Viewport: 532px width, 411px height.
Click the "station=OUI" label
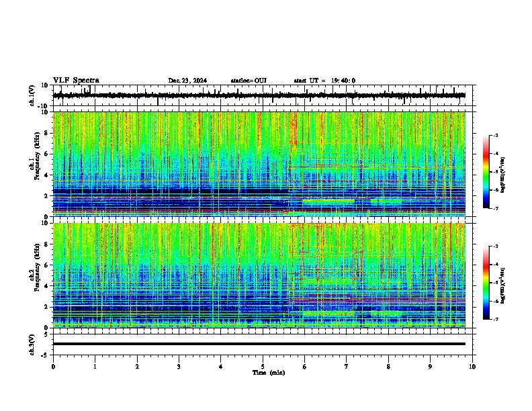(x=249, y=81)
